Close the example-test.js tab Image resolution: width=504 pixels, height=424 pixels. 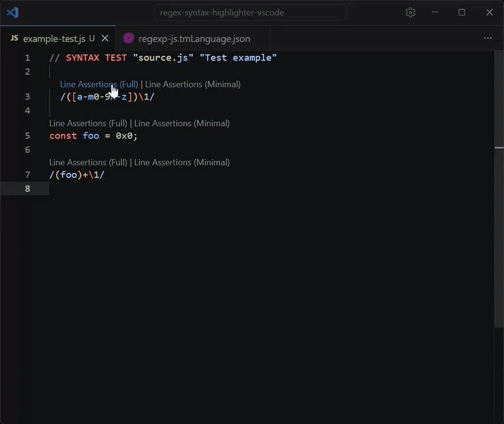pyautogui.click(x=105, y=38)
